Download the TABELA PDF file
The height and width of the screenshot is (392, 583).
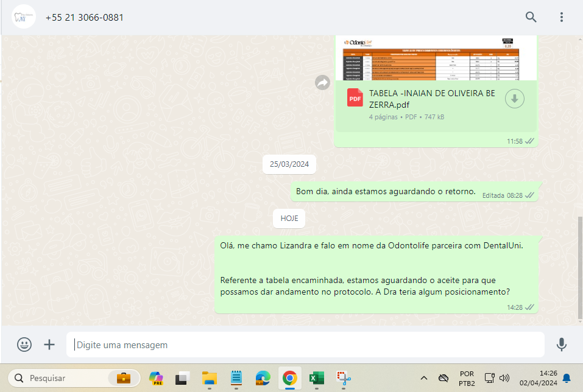click(x=515, y=99)
